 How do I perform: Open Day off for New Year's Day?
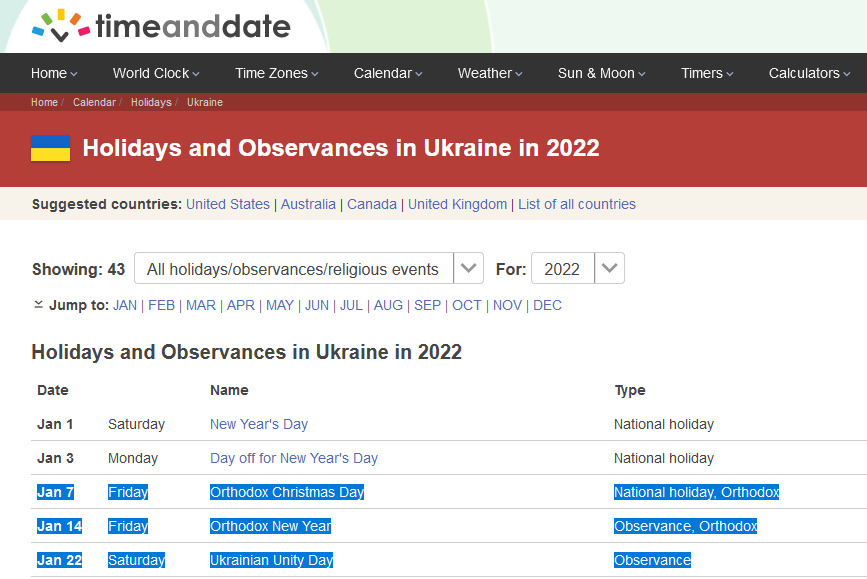[x=294, y=458]
